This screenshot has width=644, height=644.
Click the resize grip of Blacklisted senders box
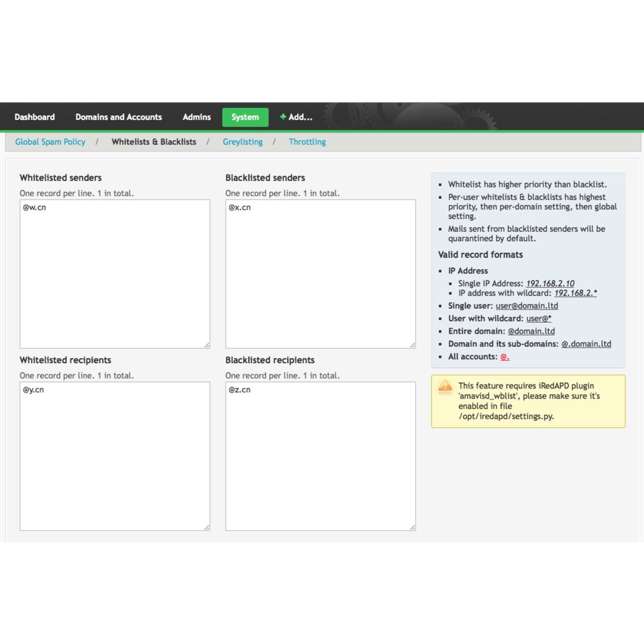412,345
